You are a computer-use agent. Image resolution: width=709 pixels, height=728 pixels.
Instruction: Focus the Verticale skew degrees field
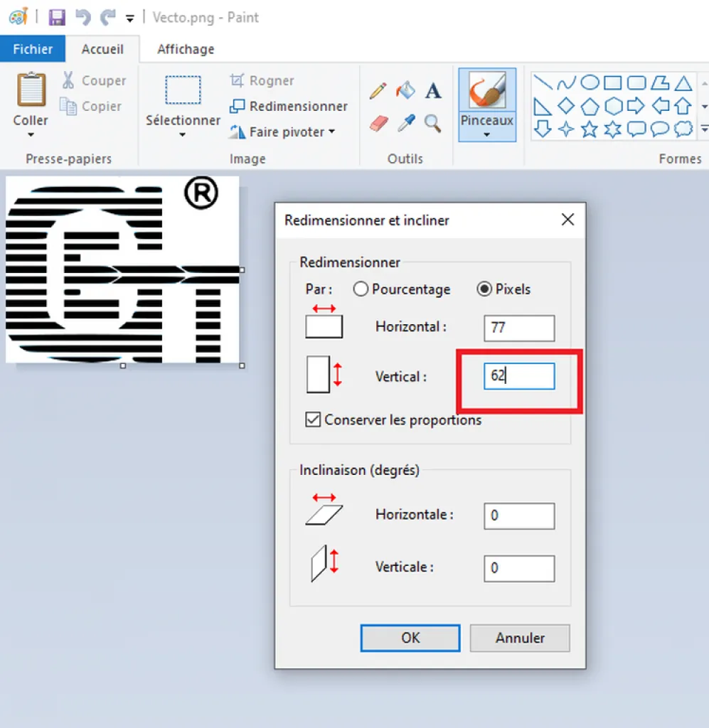(x=519, y=568)
